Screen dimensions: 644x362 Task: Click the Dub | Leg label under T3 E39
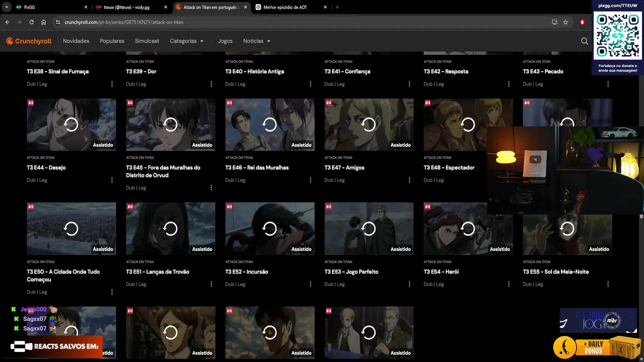(x=136, y=84)
